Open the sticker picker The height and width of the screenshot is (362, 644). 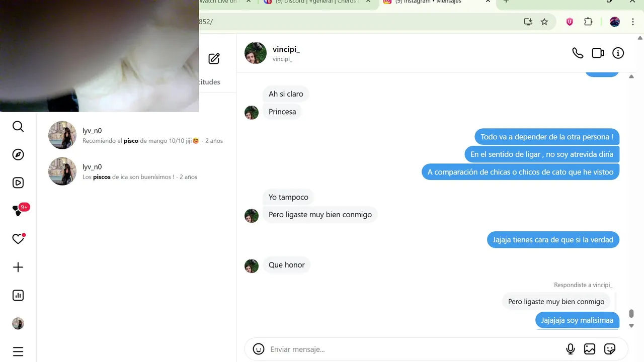(610, 349)
